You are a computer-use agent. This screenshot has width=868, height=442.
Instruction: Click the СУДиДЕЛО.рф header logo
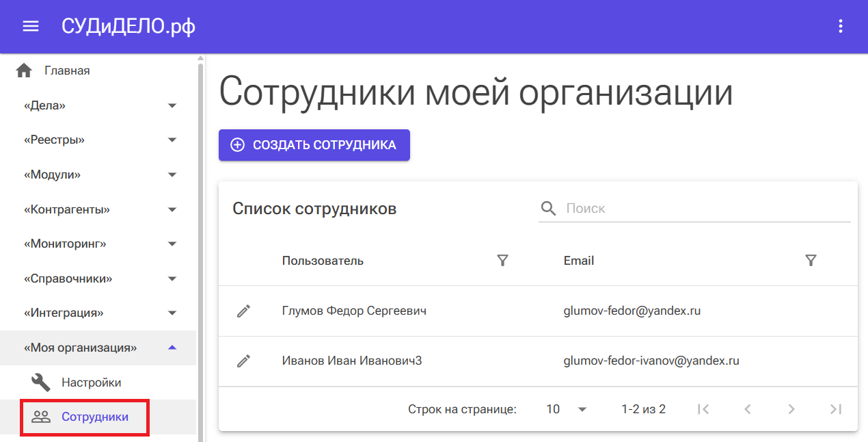click(127, 25)
